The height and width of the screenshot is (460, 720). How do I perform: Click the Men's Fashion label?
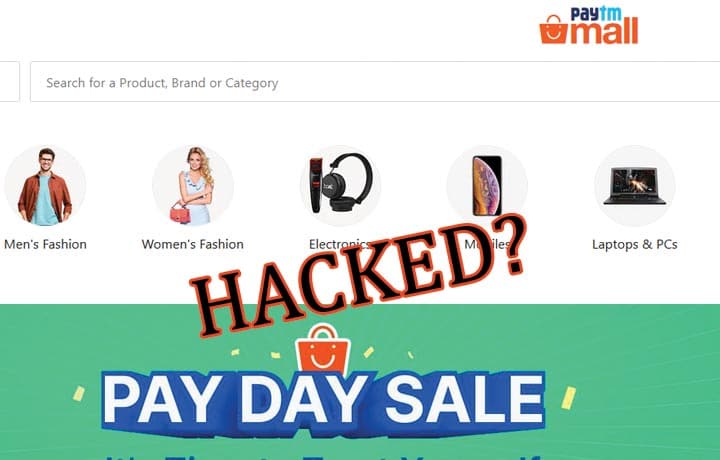click(45, 244)
